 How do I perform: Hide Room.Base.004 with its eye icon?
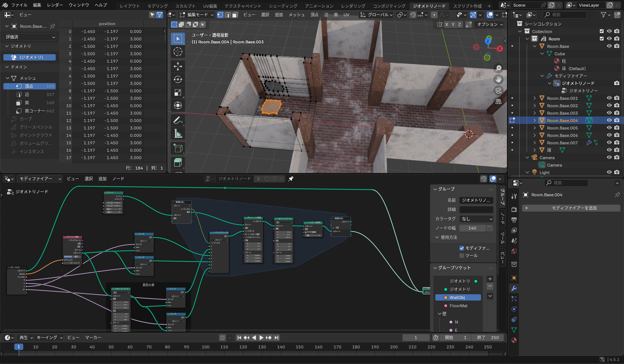pyautogui.click(x=609, y=120)
